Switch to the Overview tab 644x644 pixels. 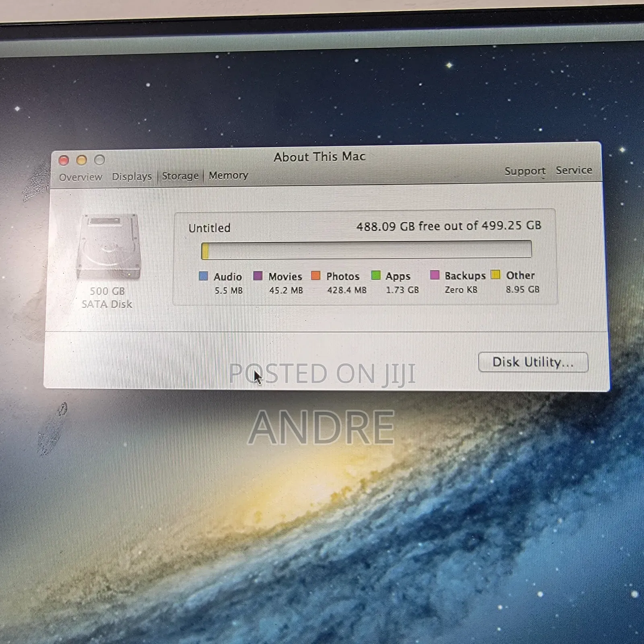tap(80, 177)
